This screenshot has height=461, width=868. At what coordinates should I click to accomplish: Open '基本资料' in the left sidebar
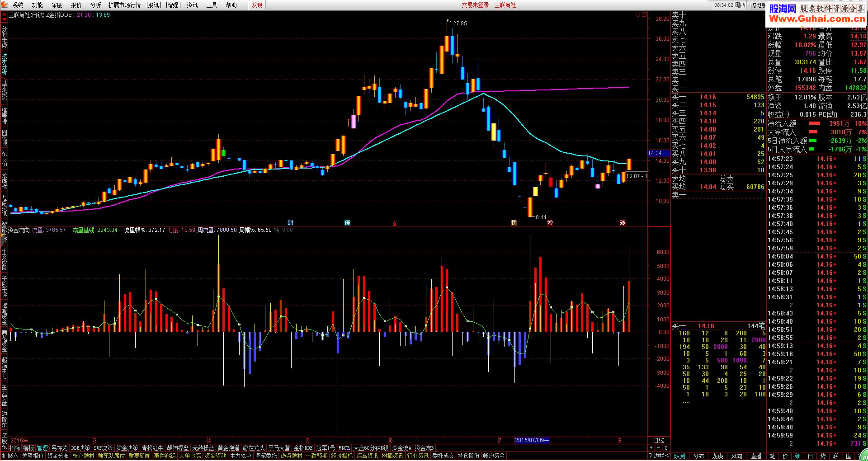click(x=4, y=91)
